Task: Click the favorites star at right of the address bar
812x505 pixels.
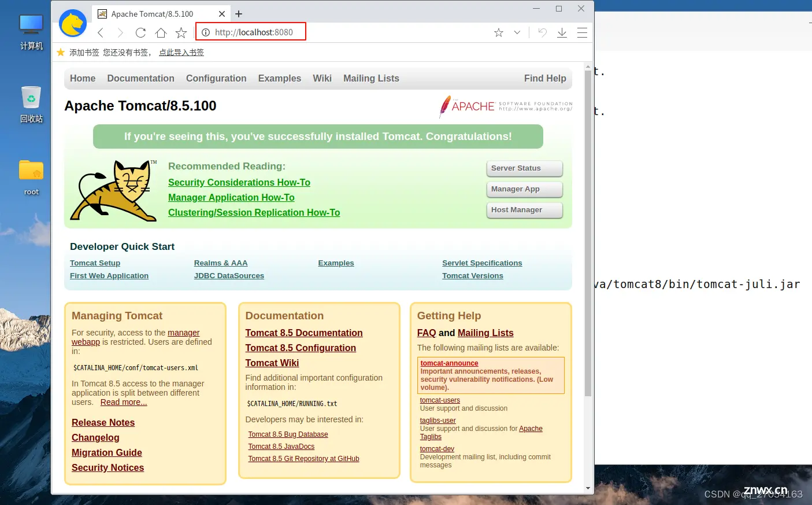Action: tap(499, 32)
